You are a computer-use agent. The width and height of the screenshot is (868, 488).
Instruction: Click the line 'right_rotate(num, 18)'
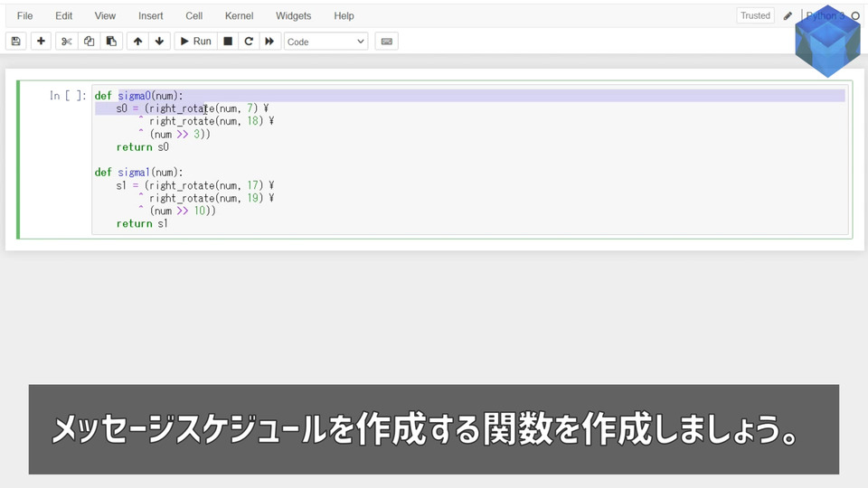click(x=206, y=121)
